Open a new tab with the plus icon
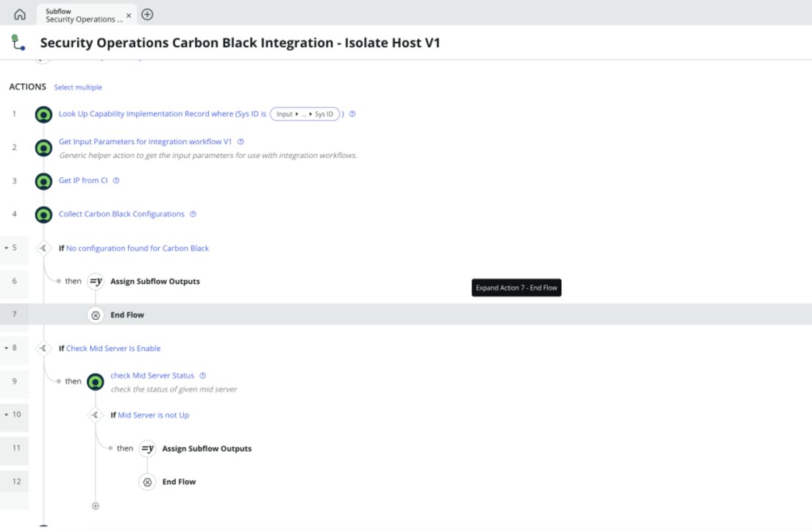 [147, 15]
